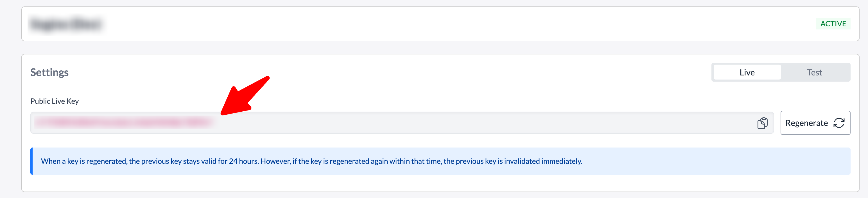Screen dimensions: 868x198
Task: Switch to the Live tab
Action: 747,73
